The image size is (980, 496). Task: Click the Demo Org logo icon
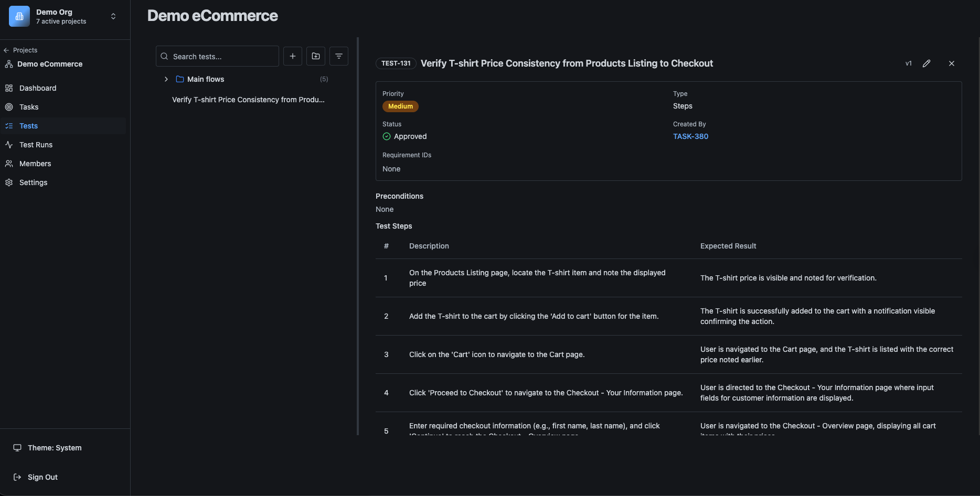tap(19, 16)
